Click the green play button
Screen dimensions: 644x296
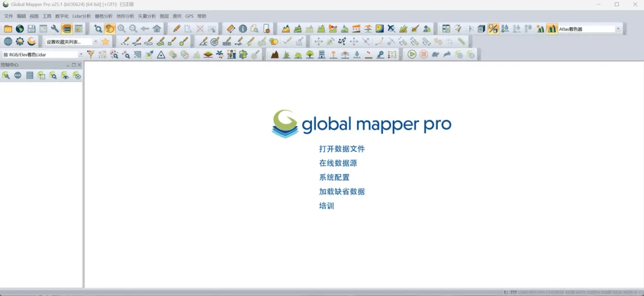point(412,54)
